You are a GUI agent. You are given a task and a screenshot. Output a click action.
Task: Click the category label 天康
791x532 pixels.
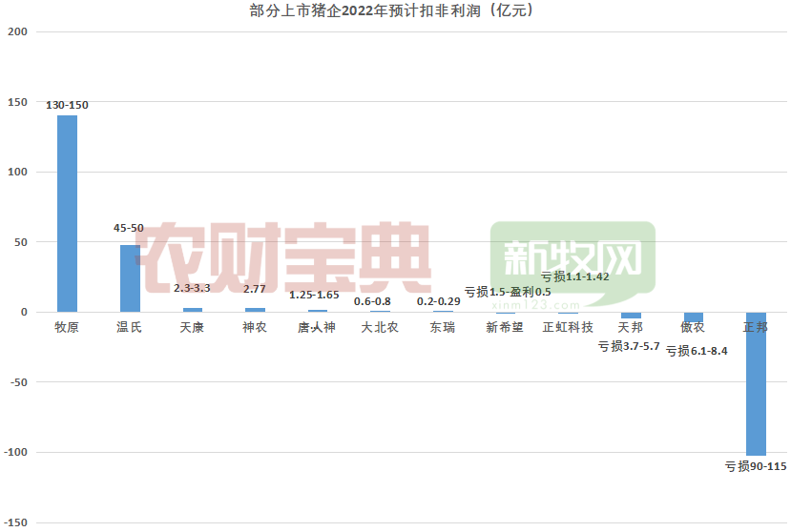(192, 327)
